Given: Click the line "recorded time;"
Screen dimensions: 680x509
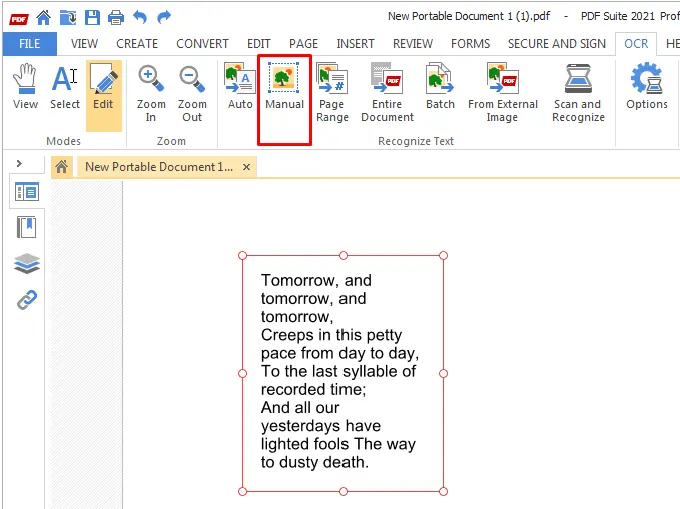Looking at the screenshot, I should 314,389.
